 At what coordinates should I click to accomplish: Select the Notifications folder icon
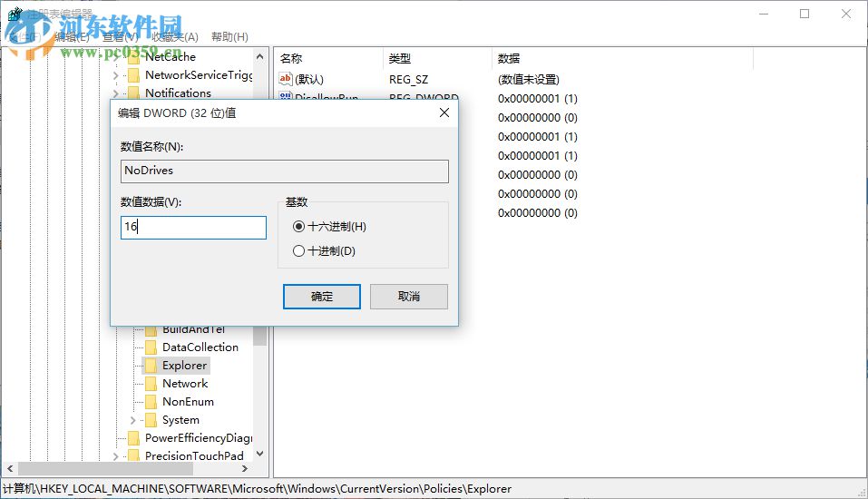point(133,93)
